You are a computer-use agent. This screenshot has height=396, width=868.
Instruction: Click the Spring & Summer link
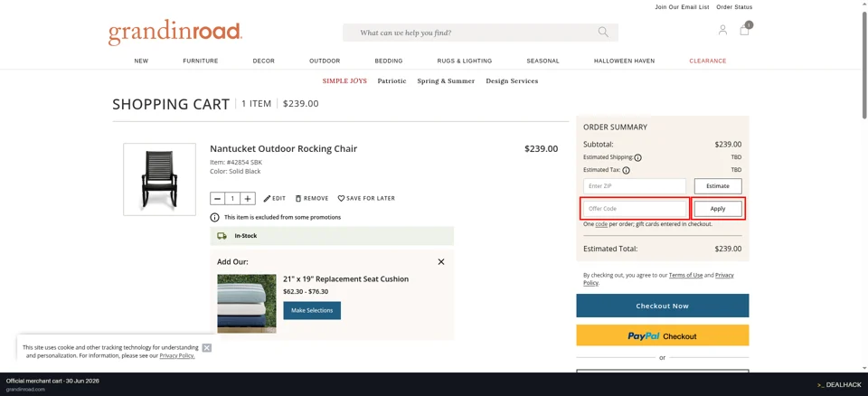coord(446,80)
